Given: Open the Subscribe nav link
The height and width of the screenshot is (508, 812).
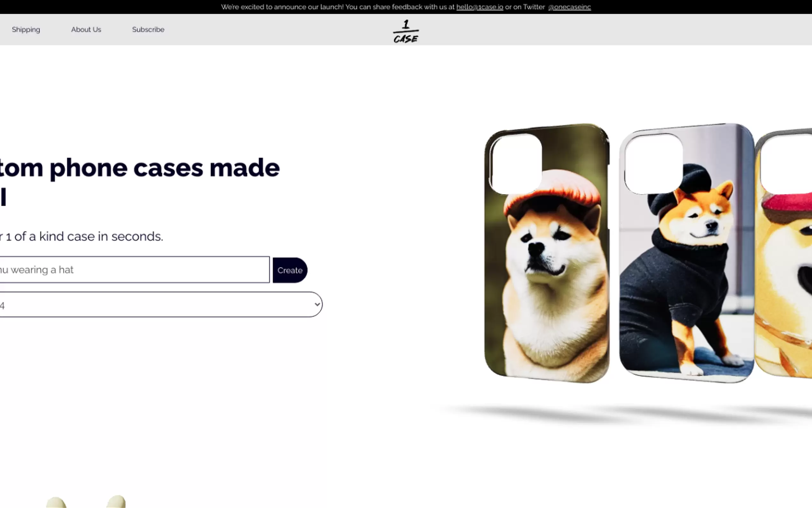Looking at the screenshot, I should (x=148, y=29).
